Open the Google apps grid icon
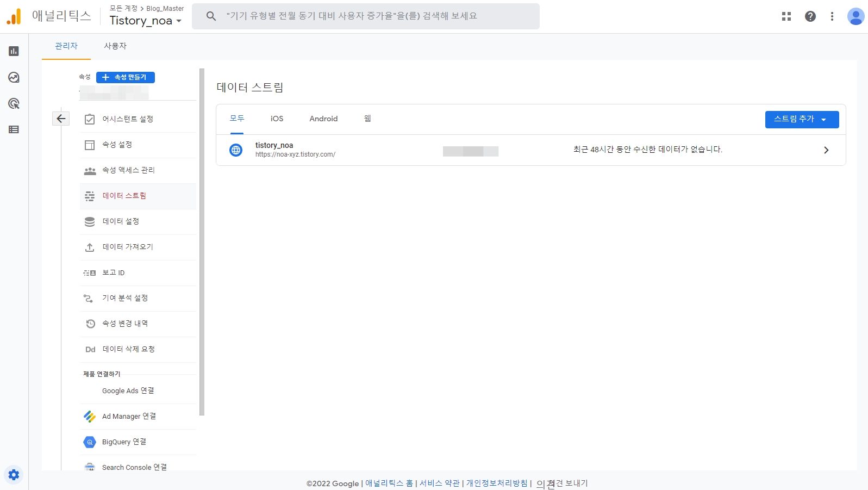The width and height of the screenshot is (868, 490). [x=786, y=16]
